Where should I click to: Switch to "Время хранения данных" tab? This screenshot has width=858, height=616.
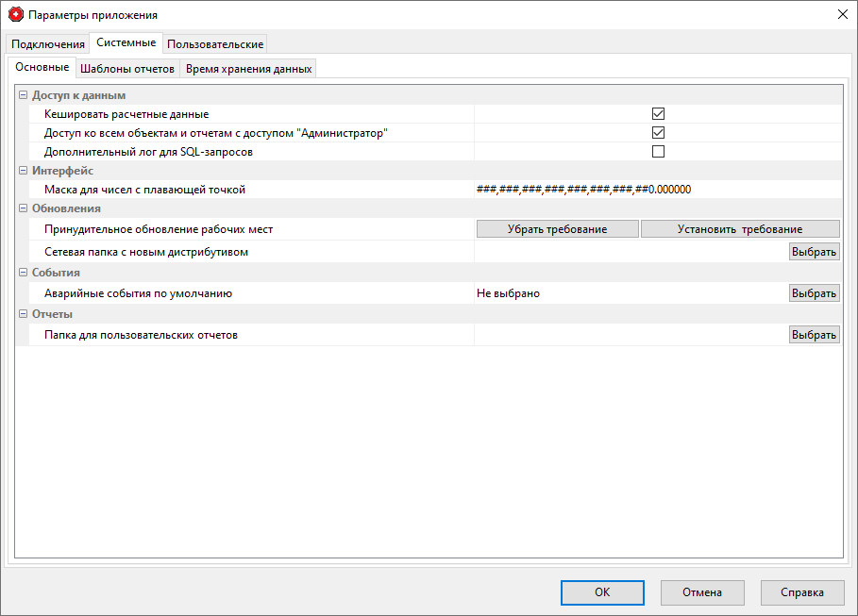[x=248, y=69]
